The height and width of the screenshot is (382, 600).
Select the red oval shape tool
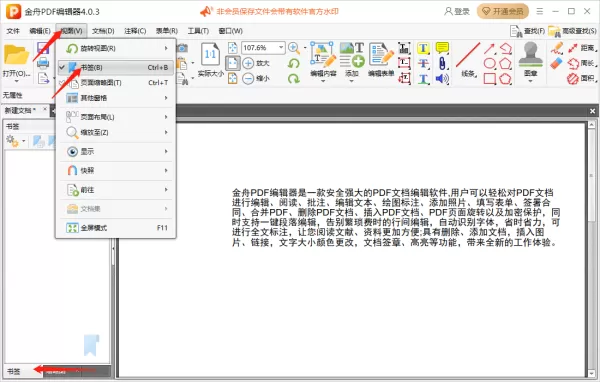[489, 63]
